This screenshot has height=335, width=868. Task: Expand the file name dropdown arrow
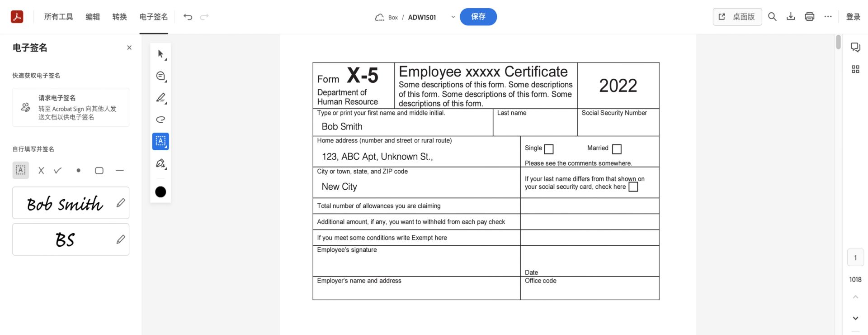[453, 17]
